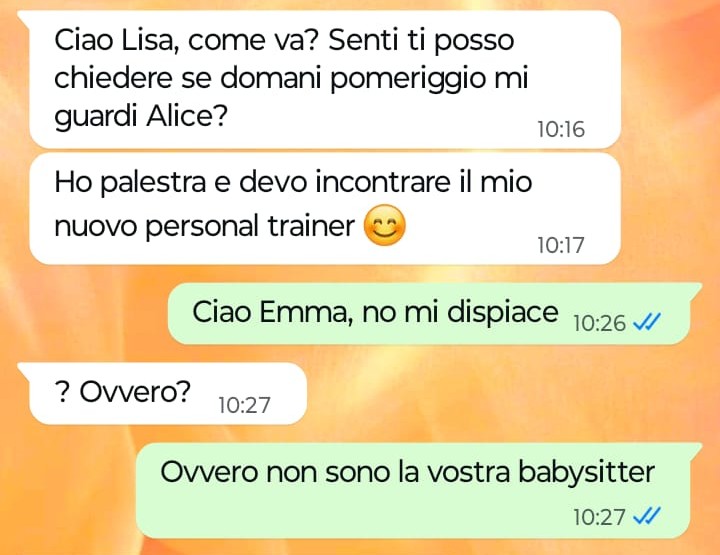Click the word 'palestra' in second message

click(x=153, y=182)
